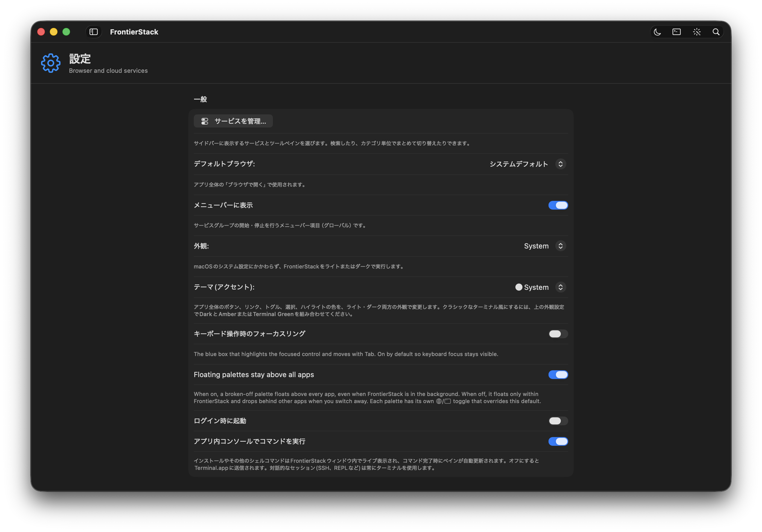Click the 設定 page heading
Screen dimensions: 762x532
(x=80, y=59)
